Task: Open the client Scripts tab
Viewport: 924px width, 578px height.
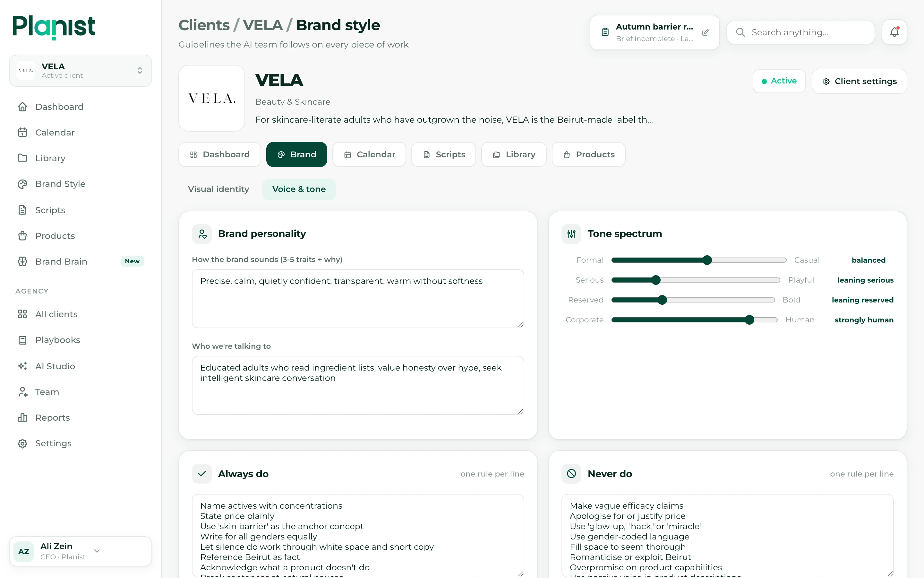Action: 444,154
